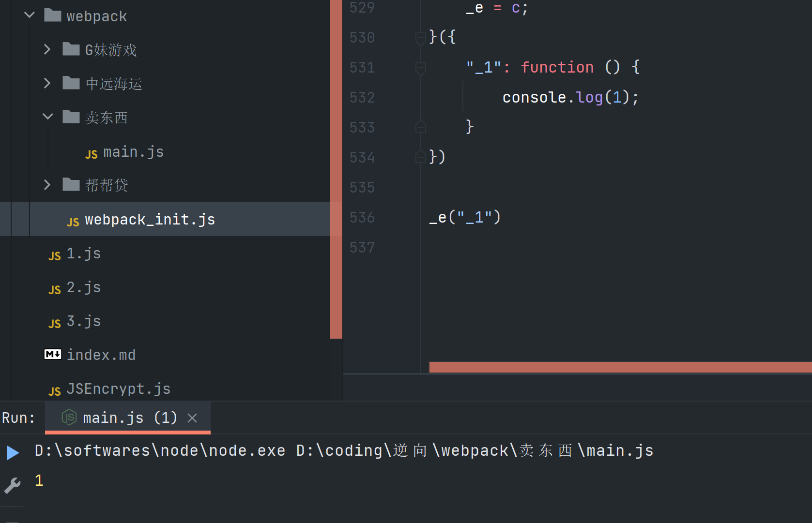Click the node.exe command path in console
The image size is (812, 523).
(x=160, y=450)
